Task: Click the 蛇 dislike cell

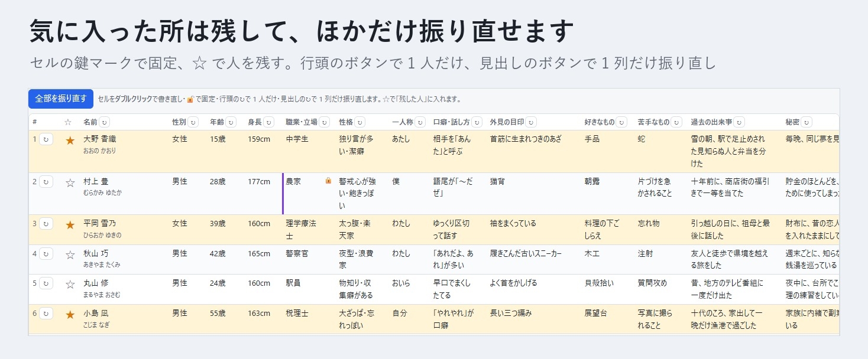Action: (x=661, y=151)
